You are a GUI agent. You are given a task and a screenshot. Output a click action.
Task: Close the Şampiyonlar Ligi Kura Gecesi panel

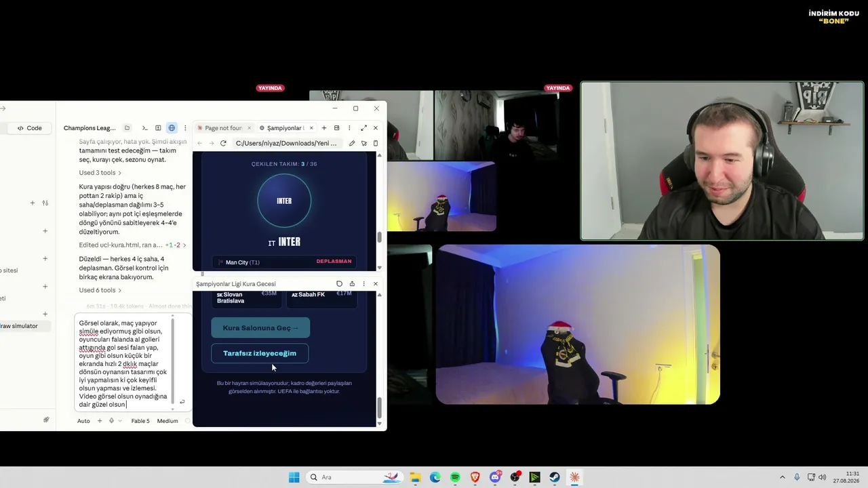[x=376, y=284]
